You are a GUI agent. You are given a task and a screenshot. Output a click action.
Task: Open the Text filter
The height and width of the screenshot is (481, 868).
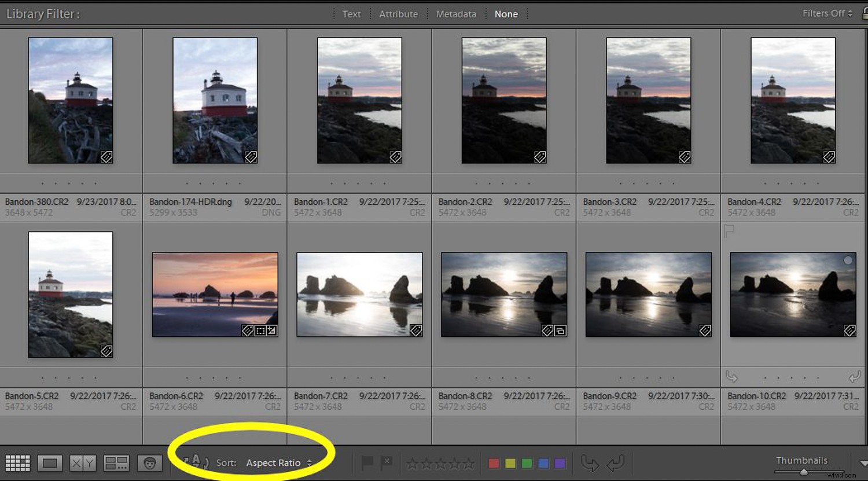pyautogui.click(x=351, y=14)
